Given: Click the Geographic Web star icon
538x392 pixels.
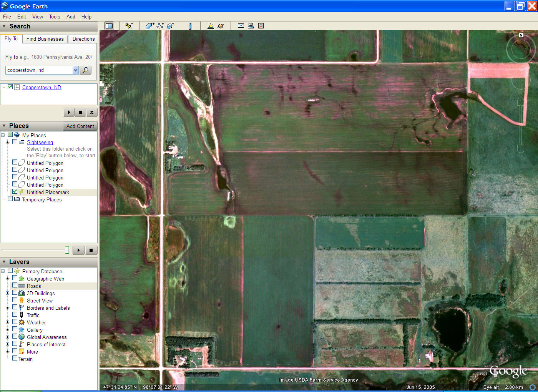Looking at the screenshot, I should [22, 279].
